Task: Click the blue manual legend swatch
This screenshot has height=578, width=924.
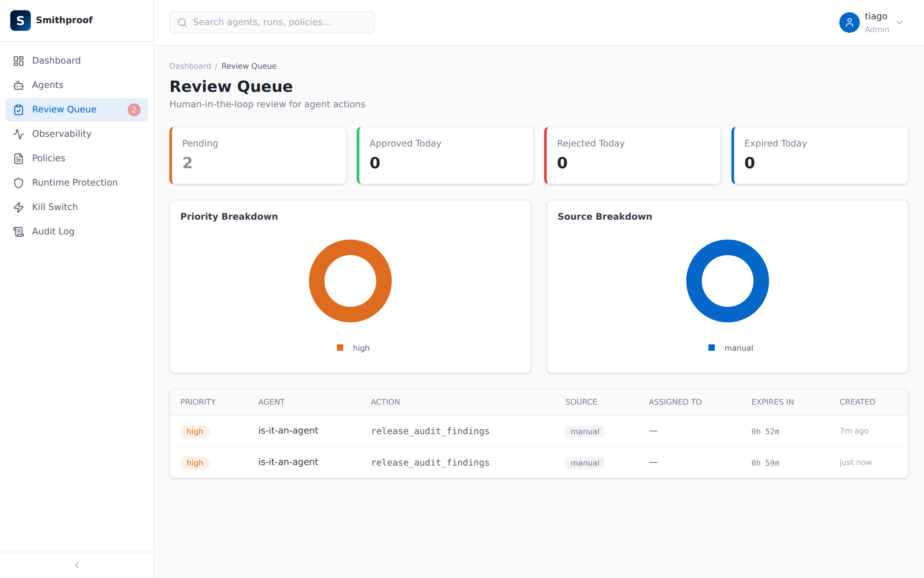Action: coord(711,347)
